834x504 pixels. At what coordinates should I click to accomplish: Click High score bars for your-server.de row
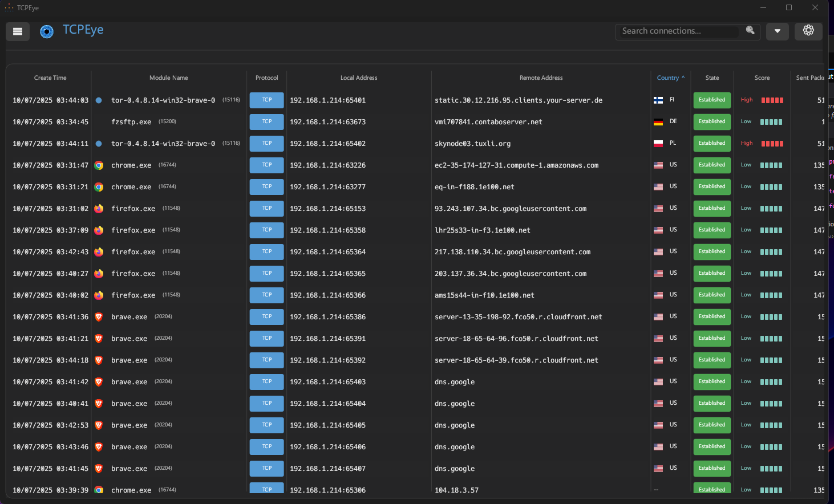772,100
